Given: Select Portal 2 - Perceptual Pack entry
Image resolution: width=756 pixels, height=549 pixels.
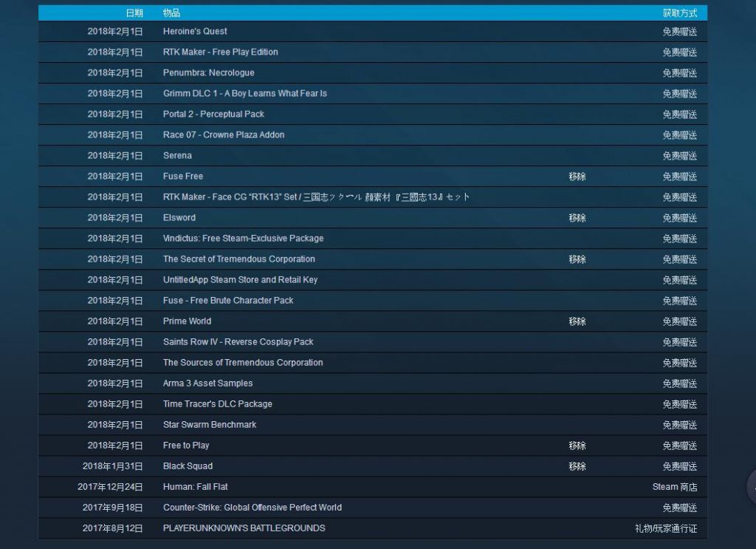Looking at the screenshot, I should tap(213, 115).
